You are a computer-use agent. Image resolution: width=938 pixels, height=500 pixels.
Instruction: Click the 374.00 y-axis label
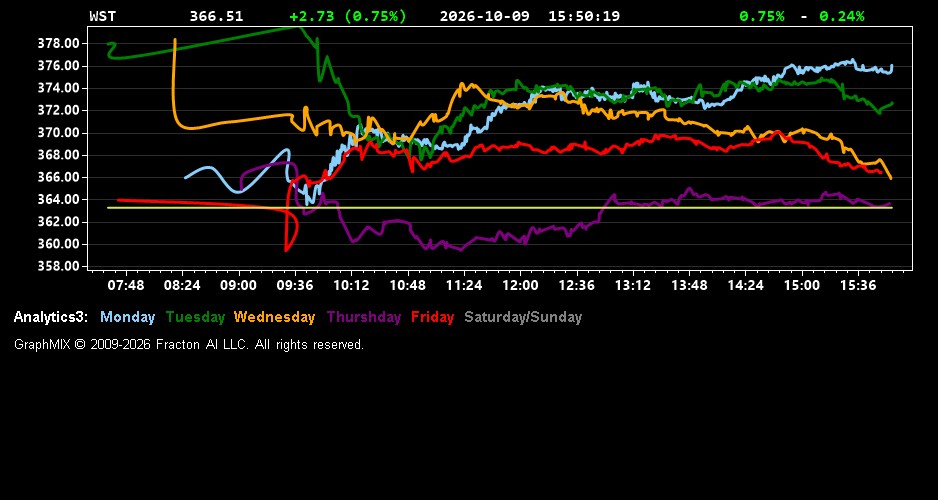click(58, 88)
